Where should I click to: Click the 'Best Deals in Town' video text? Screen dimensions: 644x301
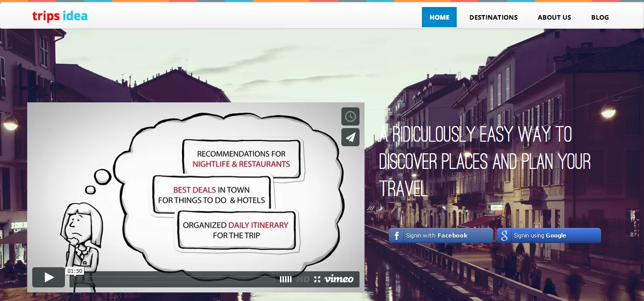click(x=211, y=190)
